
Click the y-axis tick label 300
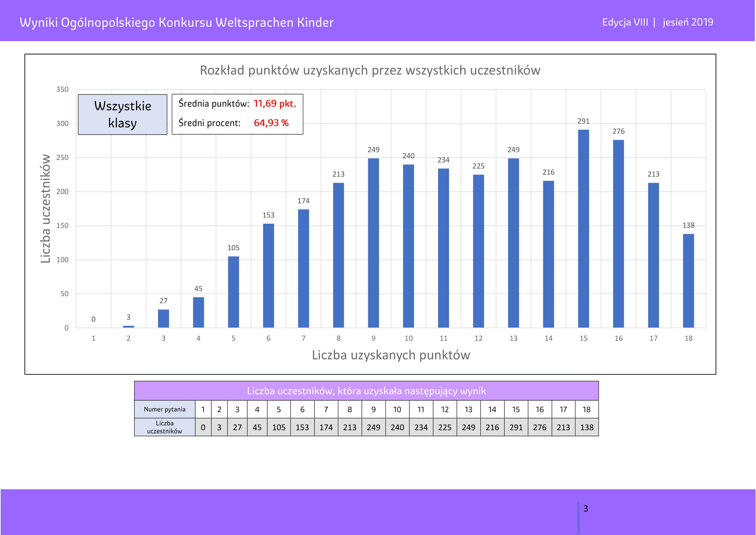62,124
